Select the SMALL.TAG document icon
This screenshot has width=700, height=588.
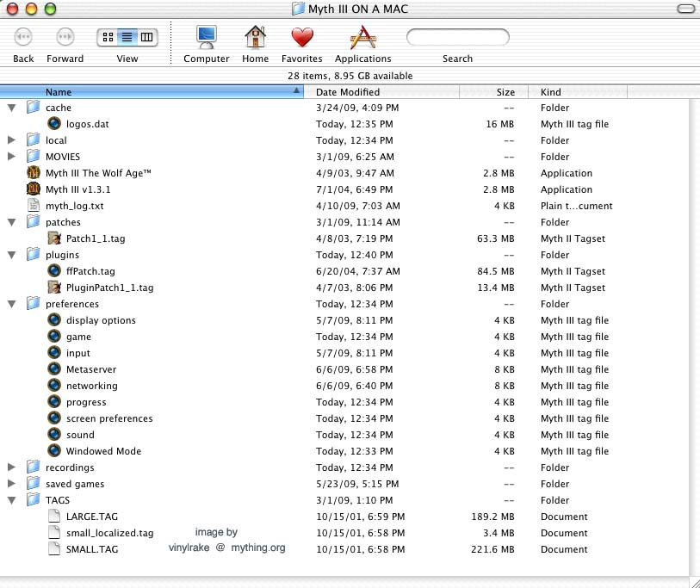(54, 548)
